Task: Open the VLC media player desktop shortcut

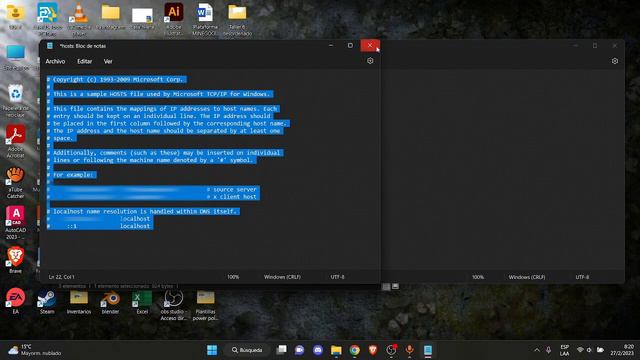Action: coord(79,18)
